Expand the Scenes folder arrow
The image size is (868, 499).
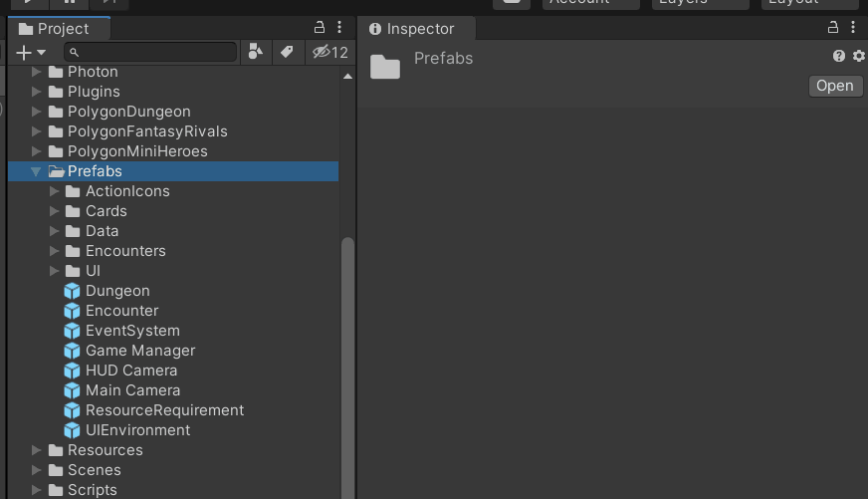(37, 470)
